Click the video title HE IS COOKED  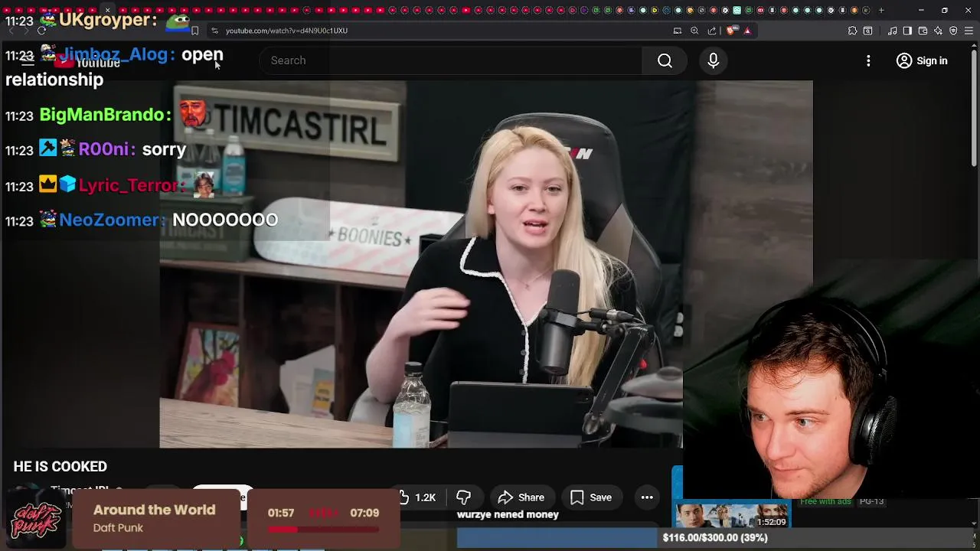click(x=60, y=467)
